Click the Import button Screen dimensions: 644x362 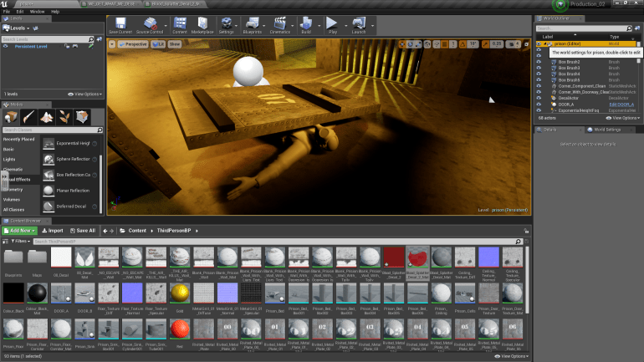(53, 231)
